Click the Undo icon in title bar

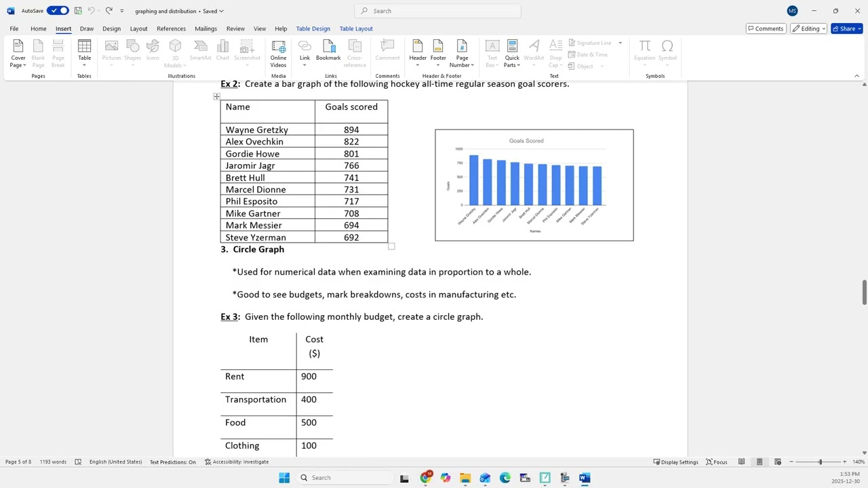coord(91,11)
